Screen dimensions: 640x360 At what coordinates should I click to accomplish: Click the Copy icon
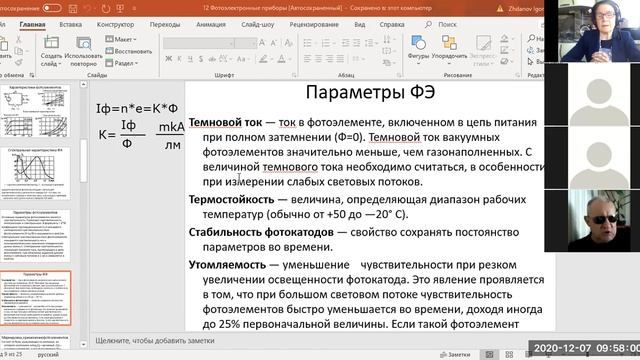18,51
